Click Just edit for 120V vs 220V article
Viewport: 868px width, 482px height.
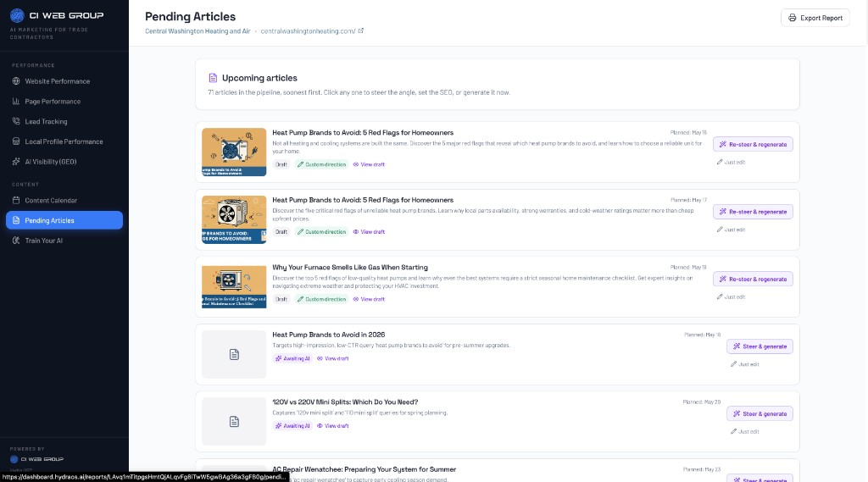pyautogui.click(x=744, y=432)
